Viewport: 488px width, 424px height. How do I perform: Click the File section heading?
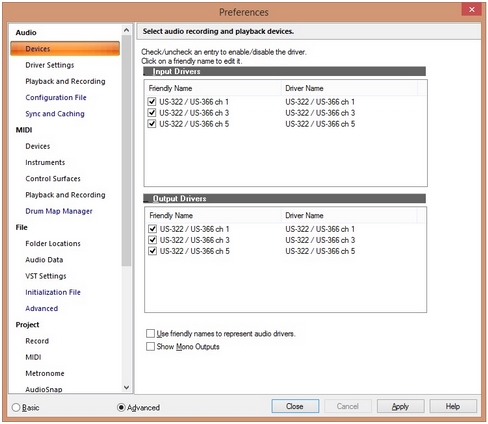(21, 227)
